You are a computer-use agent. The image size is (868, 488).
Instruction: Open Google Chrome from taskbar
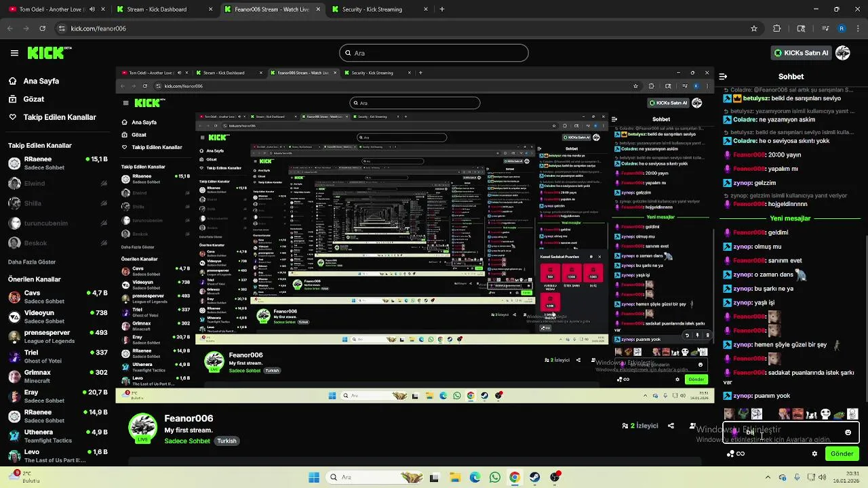(x=515, y=477)
